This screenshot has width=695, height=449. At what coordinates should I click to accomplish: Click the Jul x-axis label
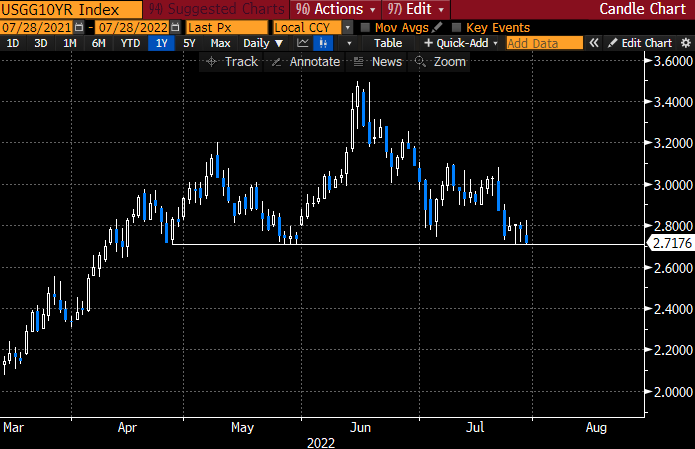(475, 428)
